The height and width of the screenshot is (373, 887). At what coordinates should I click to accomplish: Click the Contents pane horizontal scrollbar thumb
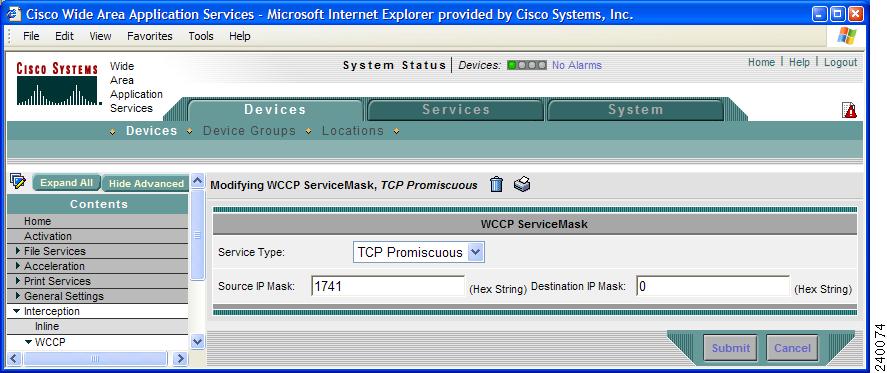[x=95, y=358]
